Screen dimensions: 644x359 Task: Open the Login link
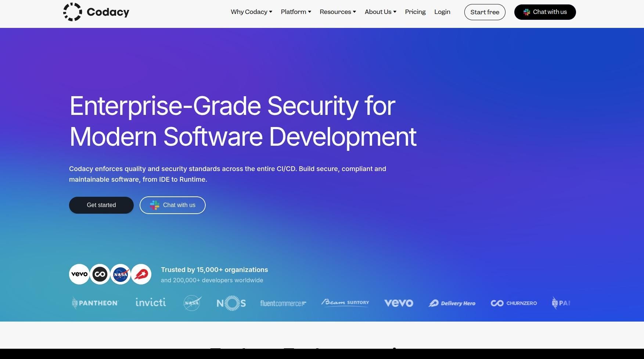point(442,12)
